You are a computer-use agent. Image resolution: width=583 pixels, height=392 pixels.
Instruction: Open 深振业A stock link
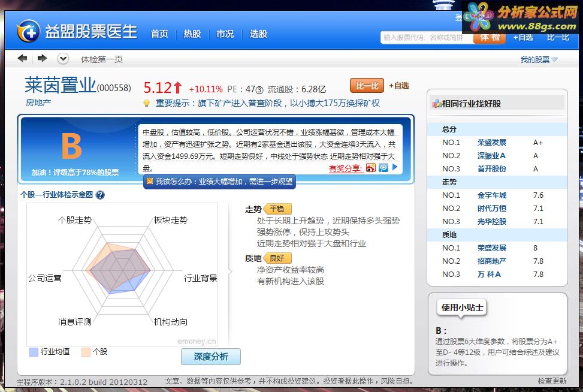pyautogui.click(x=491, y=156)
